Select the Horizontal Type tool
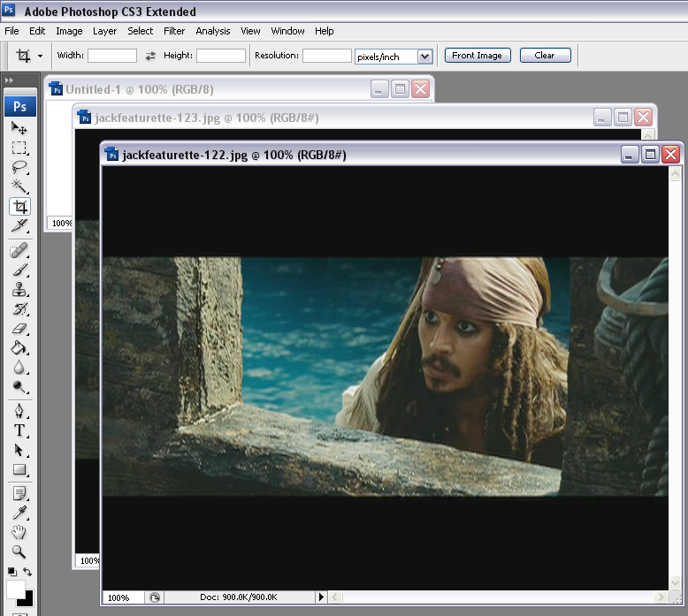The image size is (688, 616). click(19, 430)
